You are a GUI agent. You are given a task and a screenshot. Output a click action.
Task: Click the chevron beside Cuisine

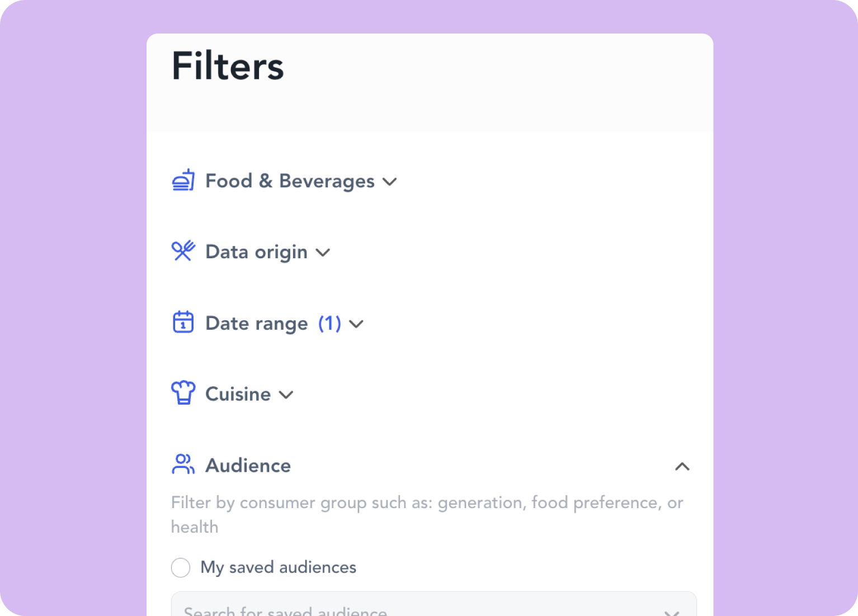(286, 395)
